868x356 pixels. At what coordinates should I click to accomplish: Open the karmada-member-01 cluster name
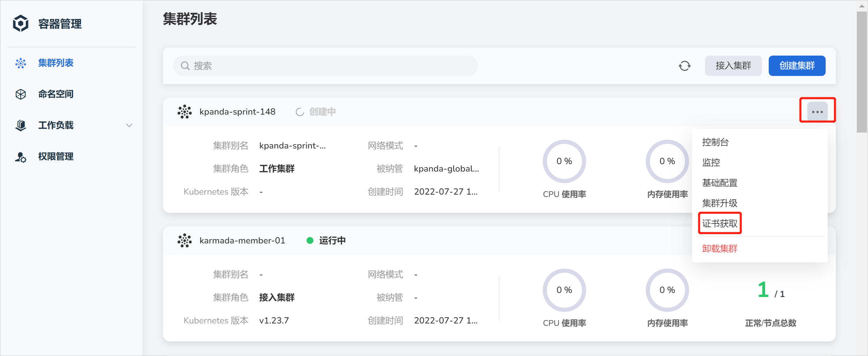coord(242,240)
